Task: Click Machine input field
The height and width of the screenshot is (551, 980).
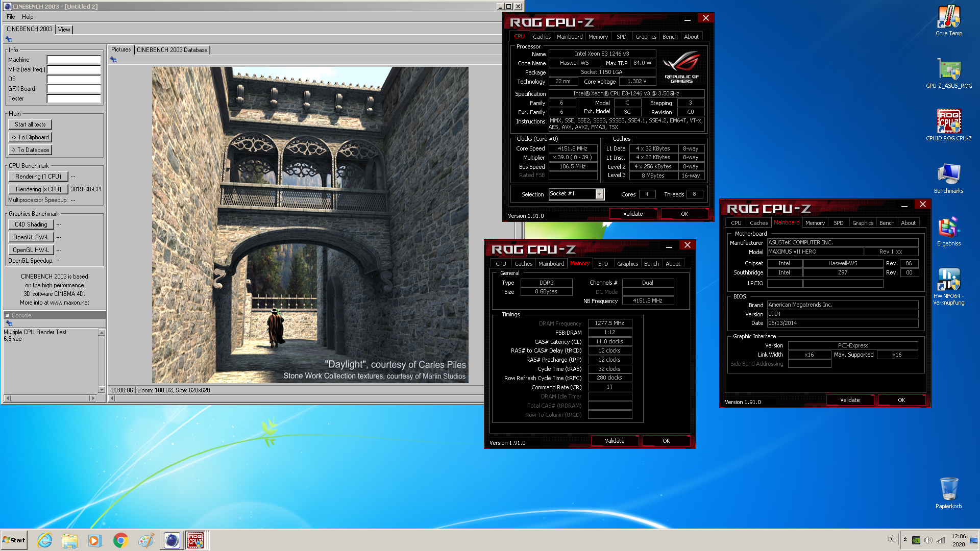Action: pos(74,60)
